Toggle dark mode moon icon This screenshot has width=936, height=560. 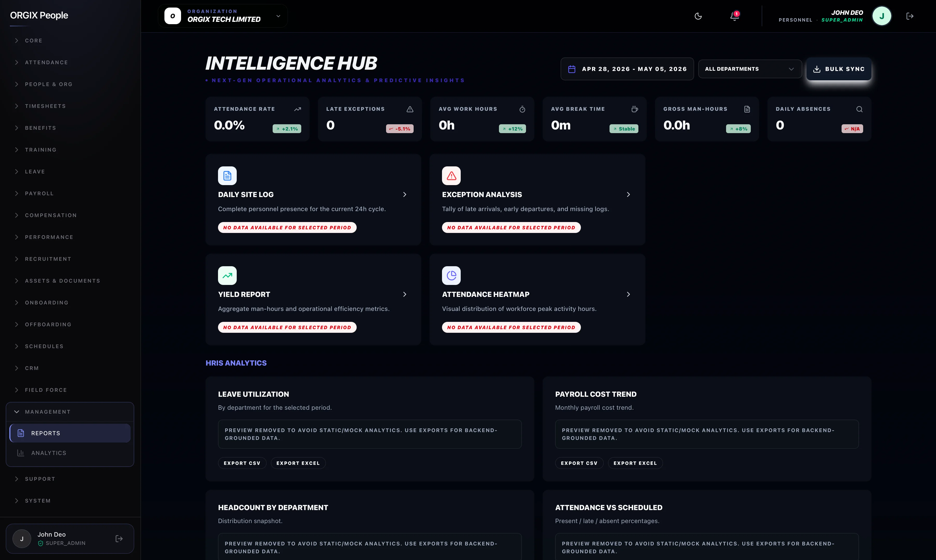click(x=698, y=16)
